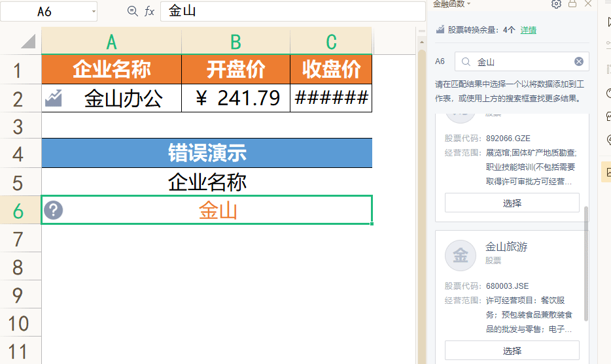Viewport: 611px width, 364px height.
Task: Click the stock chart icon in cell A2
Action: tap(54, 98)
